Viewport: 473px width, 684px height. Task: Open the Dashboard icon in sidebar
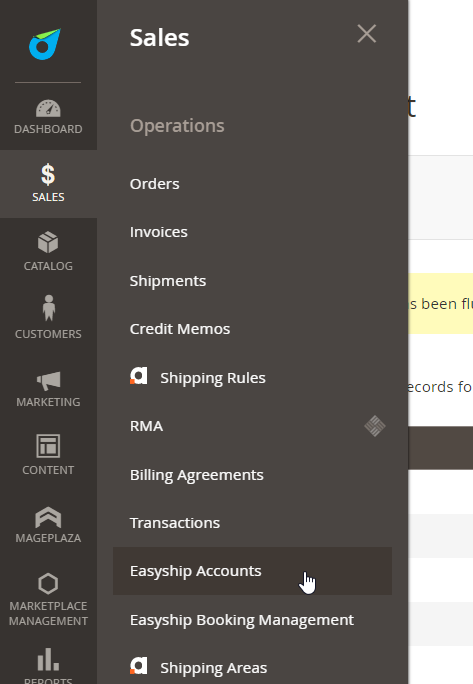coord(48,109)
